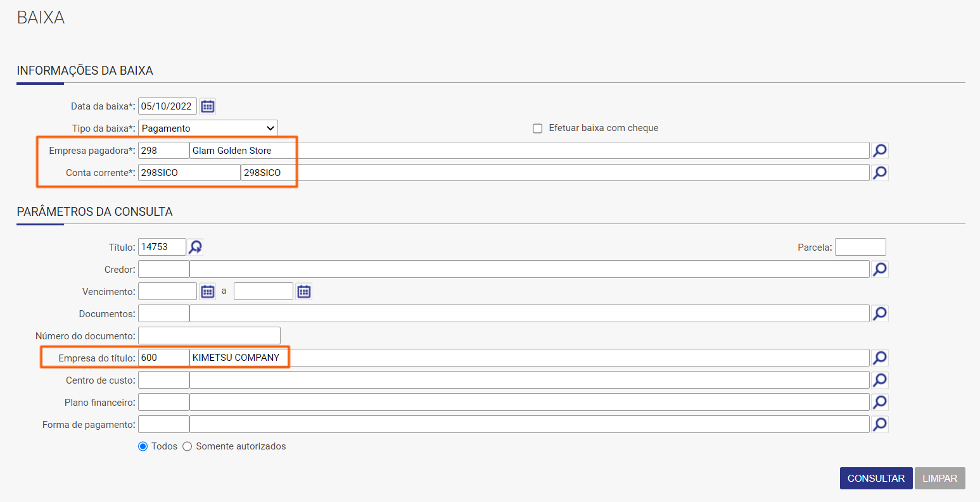Click the Todos radio label text
The width and height of the screenshot is (980, 502).
click(x=165, y=446)
